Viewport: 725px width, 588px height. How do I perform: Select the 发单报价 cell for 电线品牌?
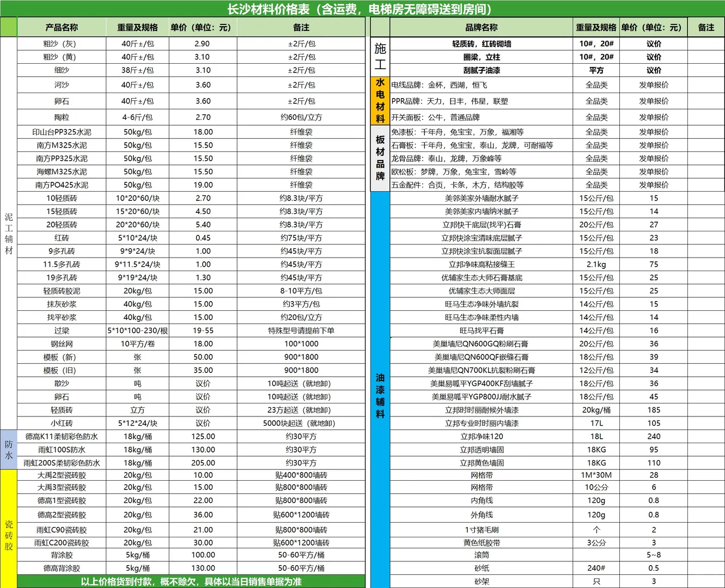click(x=653, y=85)
